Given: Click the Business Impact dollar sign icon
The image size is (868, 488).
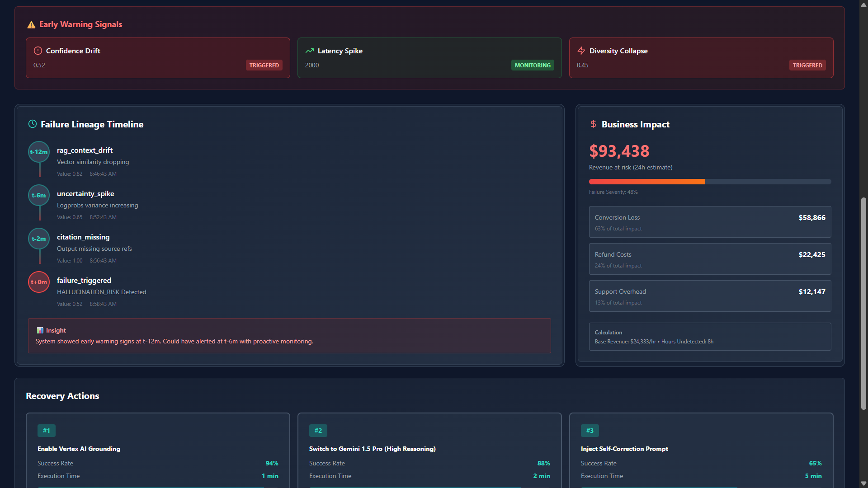Looking at the screenshot, I should pyautogui.click(x=594, y=124).
